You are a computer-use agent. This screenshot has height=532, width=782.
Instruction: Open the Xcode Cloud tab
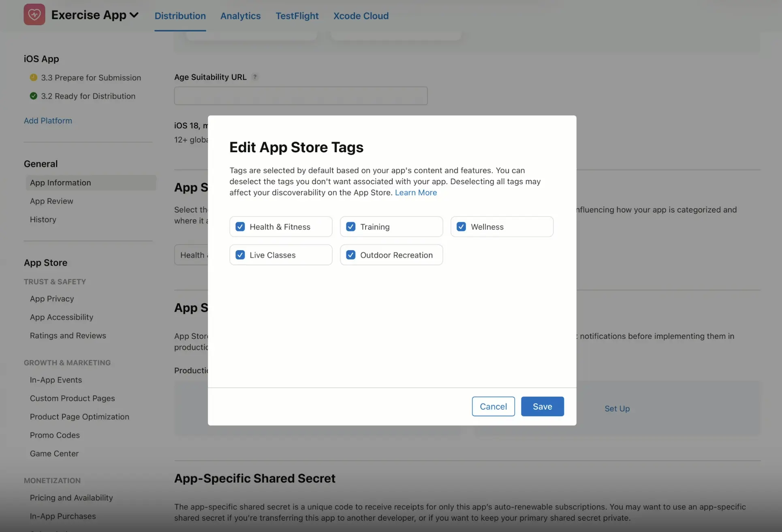(361, 16)
